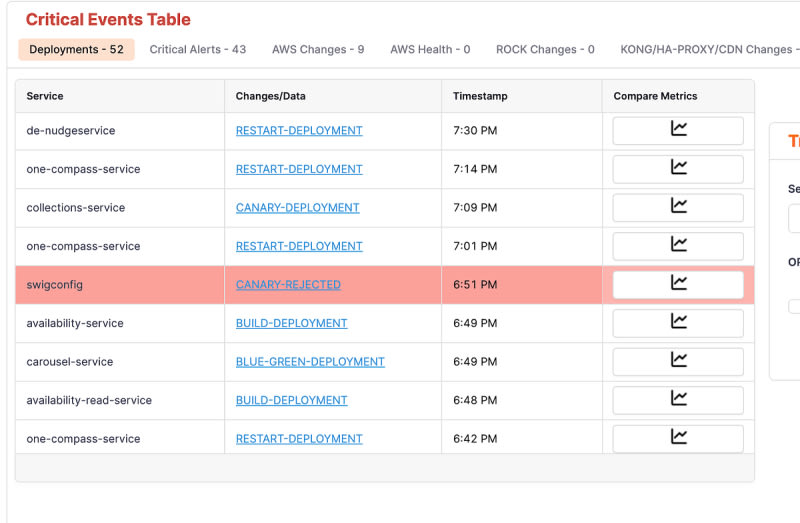View metrics chart for one-compass-service 7:01 PM
Screen dimensions: 800x523
click(678, 246)
